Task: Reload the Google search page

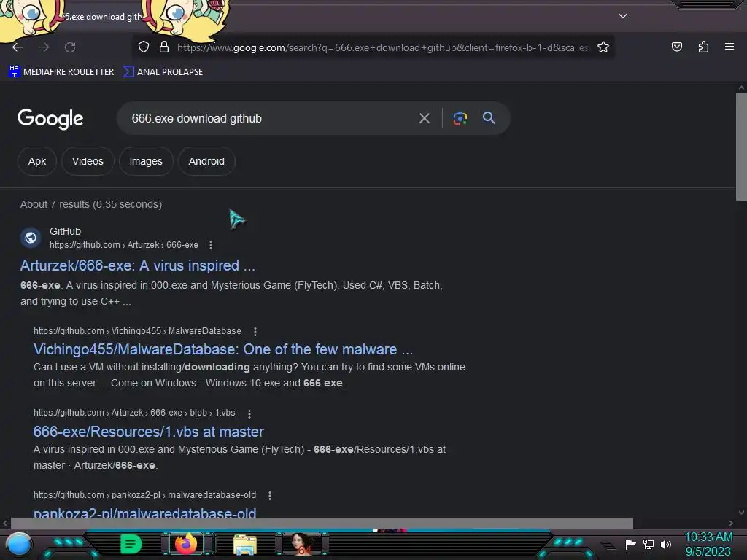Action: click(70, 47)
